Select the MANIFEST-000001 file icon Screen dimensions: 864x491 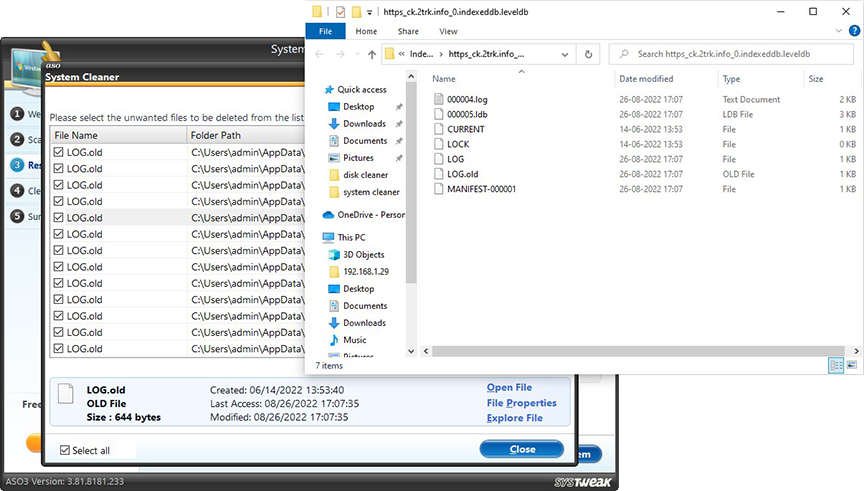click(x=439, y=188)
